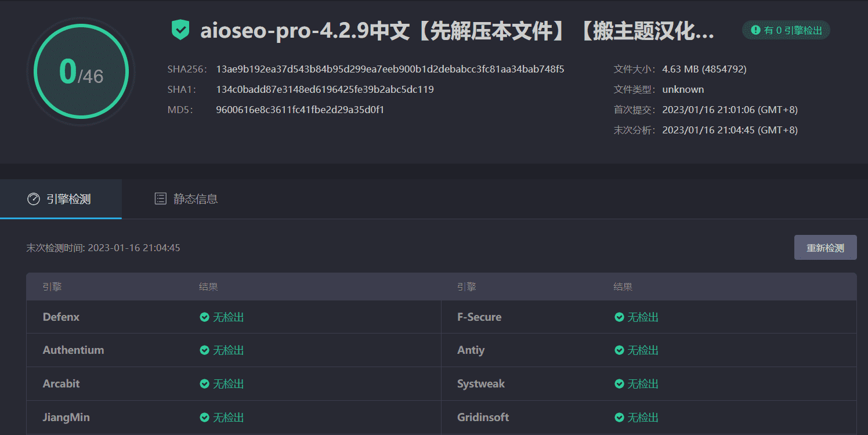
Task: Click 无检出 result text in Authentium row
Action: 228,350
